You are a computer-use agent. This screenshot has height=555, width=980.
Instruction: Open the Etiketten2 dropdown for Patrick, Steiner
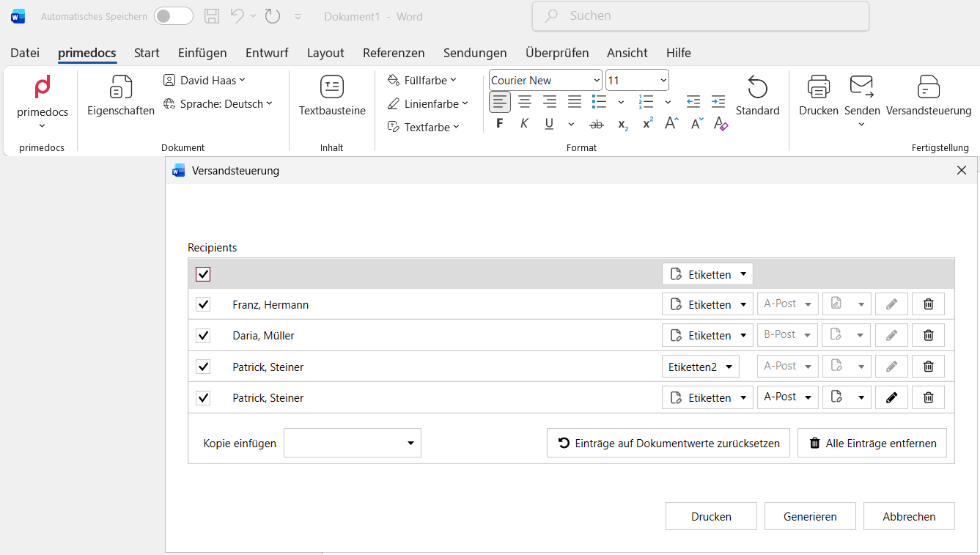coord(701,367)
